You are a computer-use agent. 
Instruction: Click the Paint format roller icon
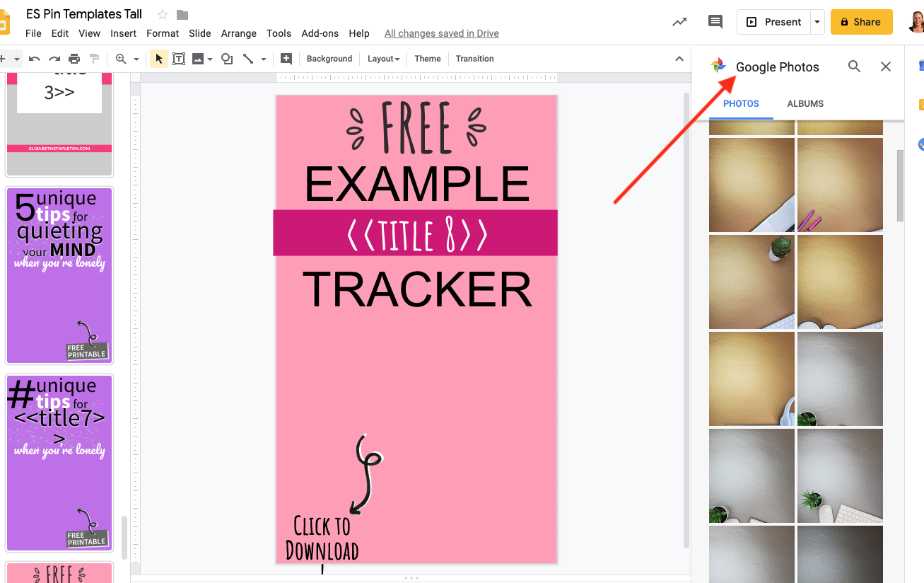point(94,59)
